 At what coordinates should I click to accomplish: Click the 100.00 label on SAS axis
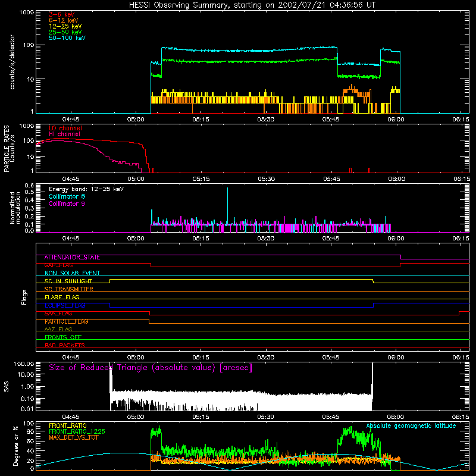tap(24, 364)
